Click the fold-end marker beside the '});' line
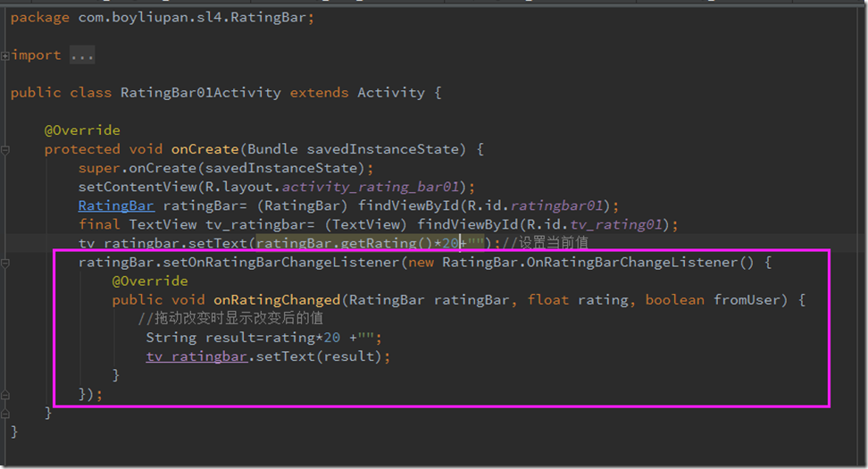Image resolution: width=868 pixels, height=469 pixels. [x=5, y=395]
